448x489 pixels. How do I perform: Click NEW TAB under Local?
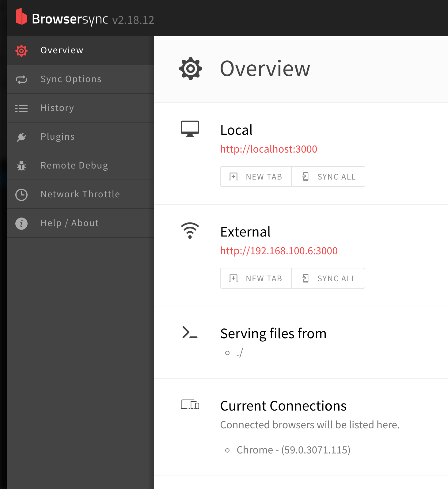(256, 176)
